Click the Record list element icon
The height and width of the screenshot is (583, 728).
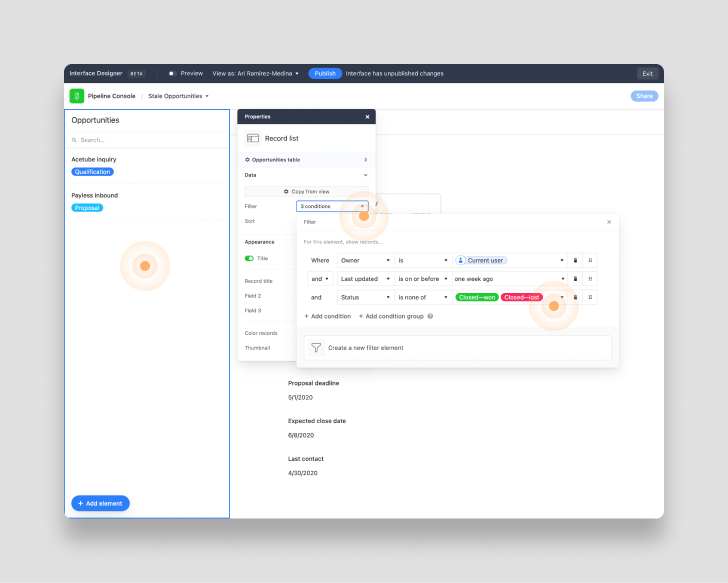pyautogui.click(x=253, y=138)
